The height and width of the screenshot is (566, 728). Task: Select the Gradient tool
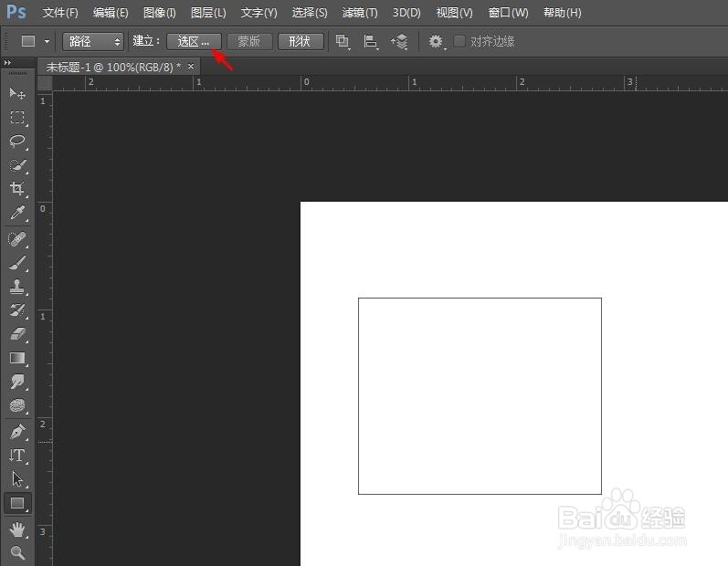[17, 358]
